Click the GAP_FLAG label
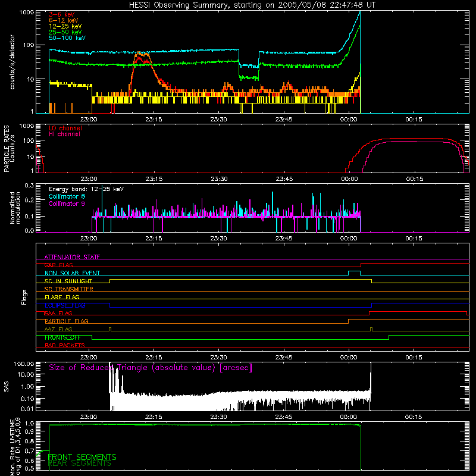The height and width of the screenshot is (476, 476). [x=58, y=265]
